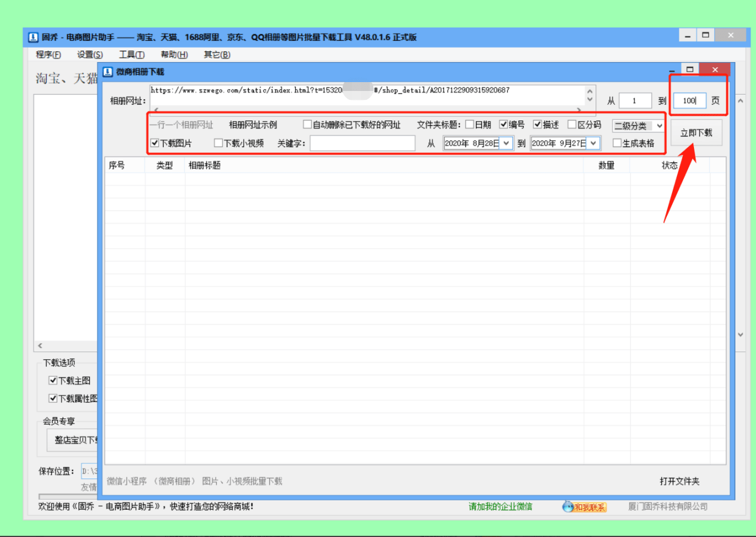
Task: Maximize the 微商相册下载 dialog window
Action: [x=689, y=69]
